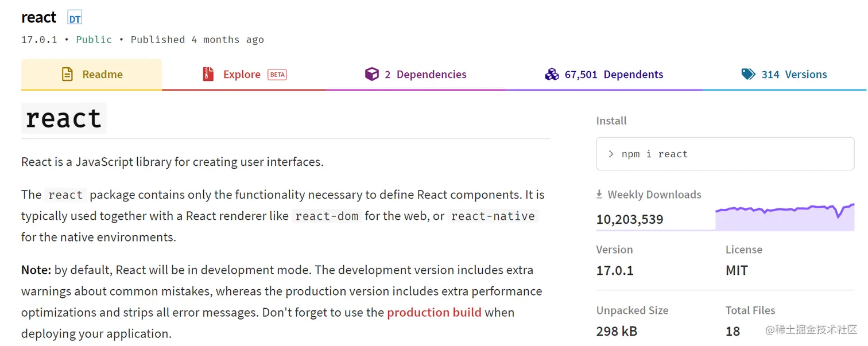
Task: Click the Weekly Downloads arrow icon
Action: coord(599,195)
